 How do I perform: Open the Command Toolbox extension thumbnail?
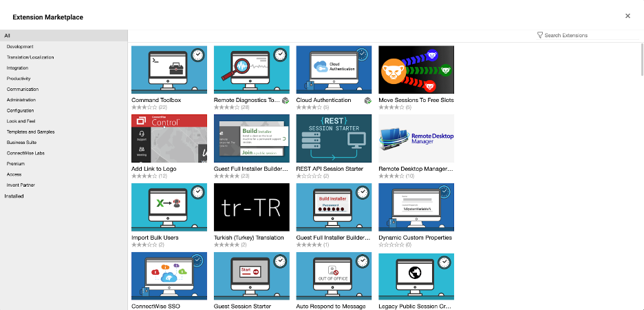tap(169, 70)
